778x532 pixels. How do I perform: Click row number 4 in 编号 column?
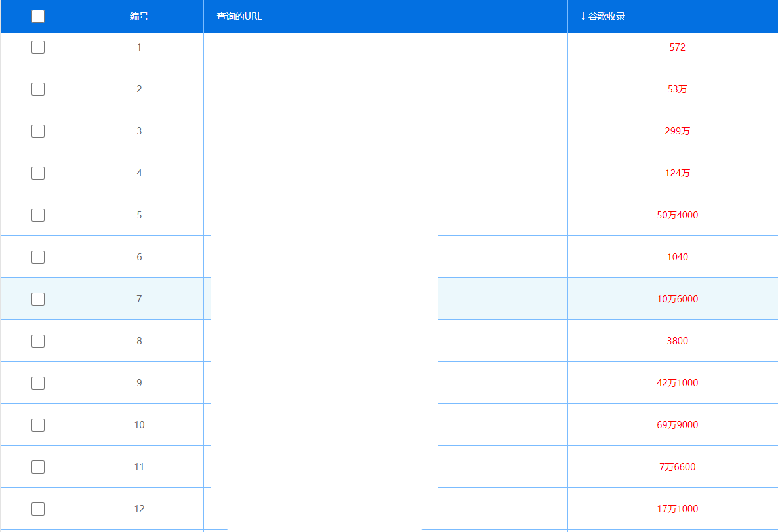pyautogui.click(x=139, y=173)
